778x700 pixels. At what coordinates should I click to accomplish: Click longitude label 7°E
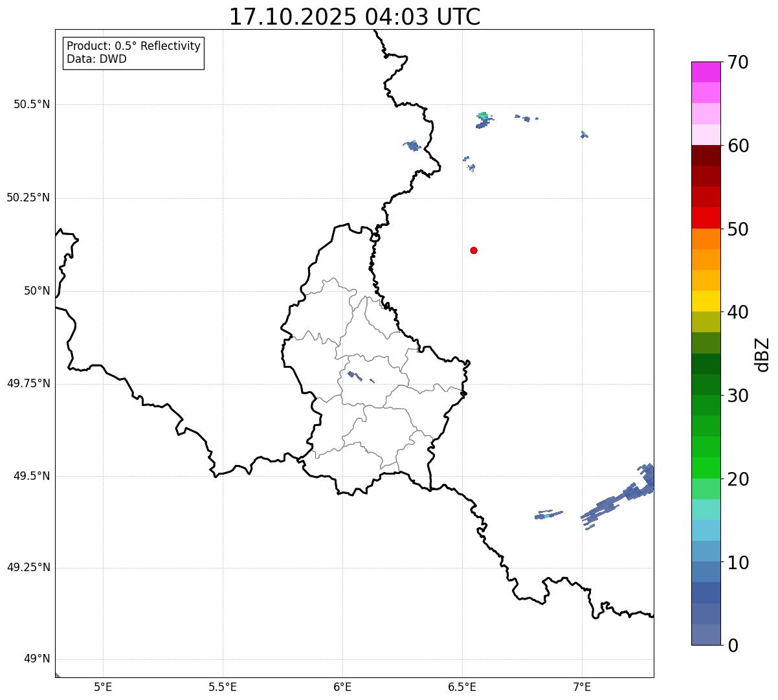[x=582, y=686]
